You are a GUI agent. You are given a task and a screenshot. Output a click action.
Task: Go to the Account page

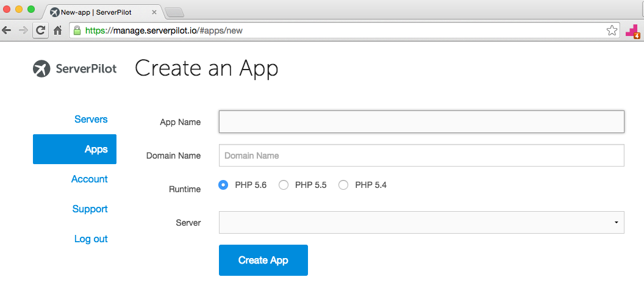click(x=89, y=179)
